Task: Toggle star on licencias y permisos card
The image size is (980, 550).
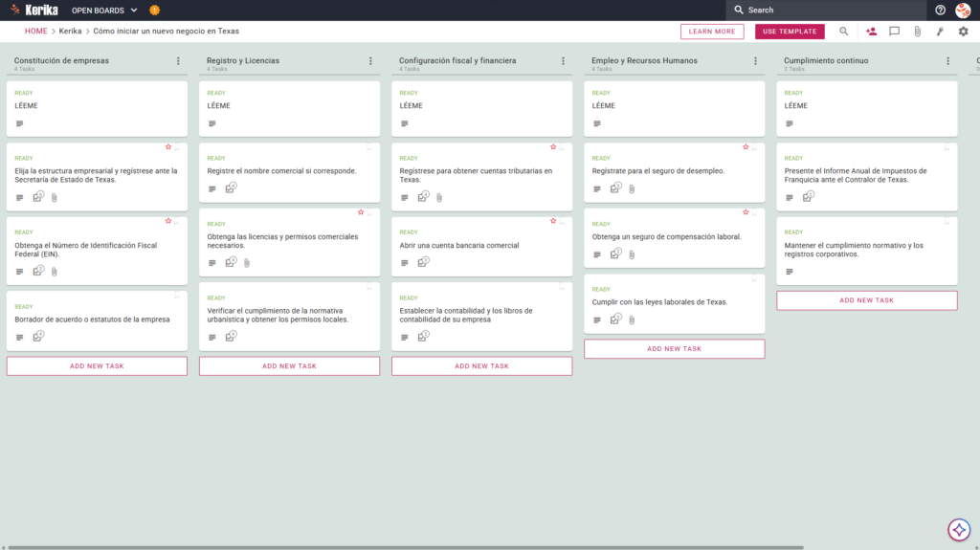Action: pos(361,212)
